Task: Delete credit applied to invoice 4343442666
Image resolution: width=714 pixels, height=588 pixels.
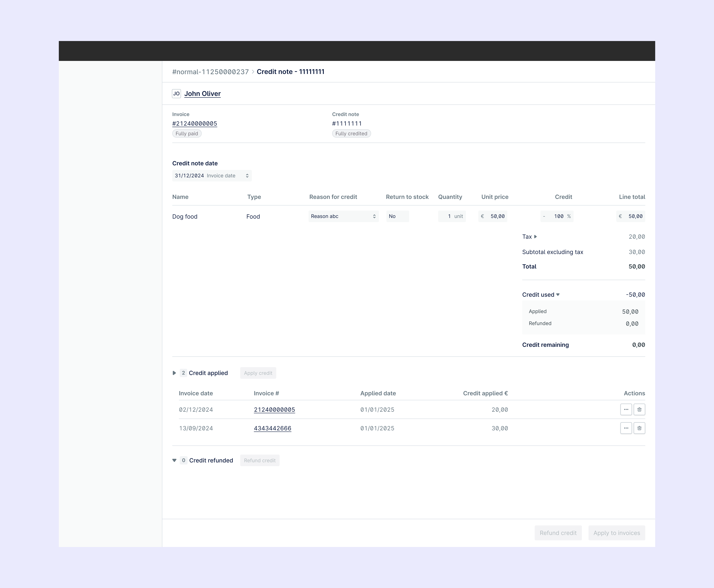Action: 639,428
